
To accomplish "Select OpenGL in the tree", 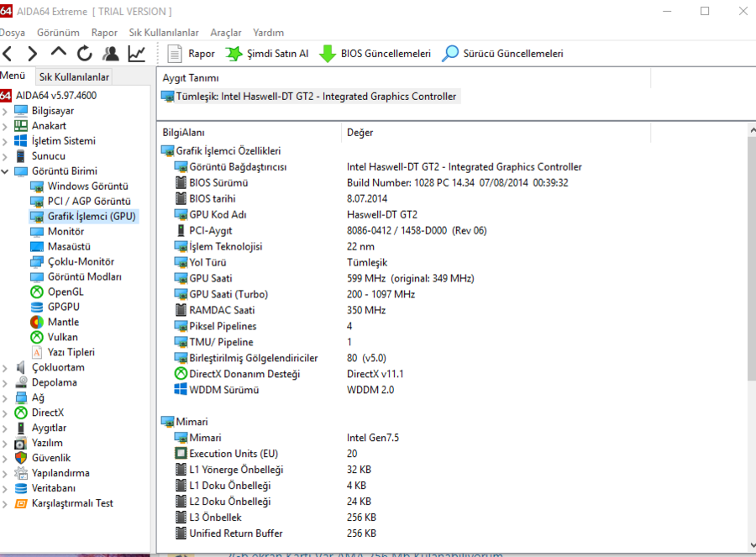I will [x=66, y=292].
